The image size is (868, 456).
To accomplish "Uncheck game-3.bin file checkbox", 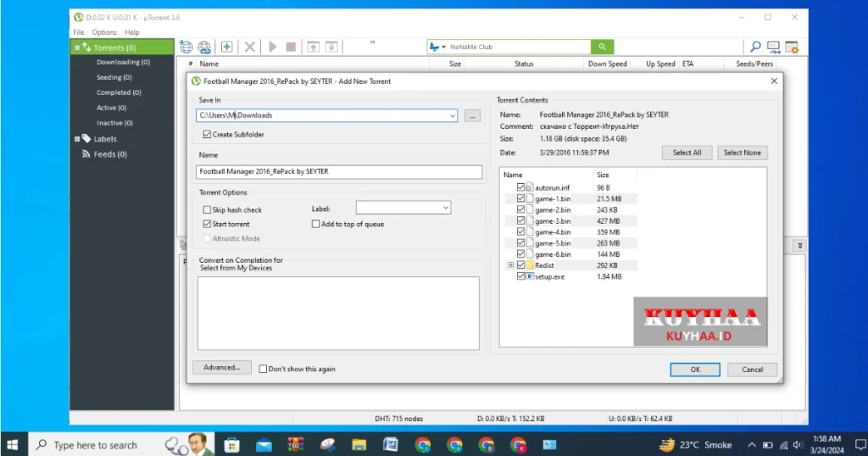I will (520, 221).
